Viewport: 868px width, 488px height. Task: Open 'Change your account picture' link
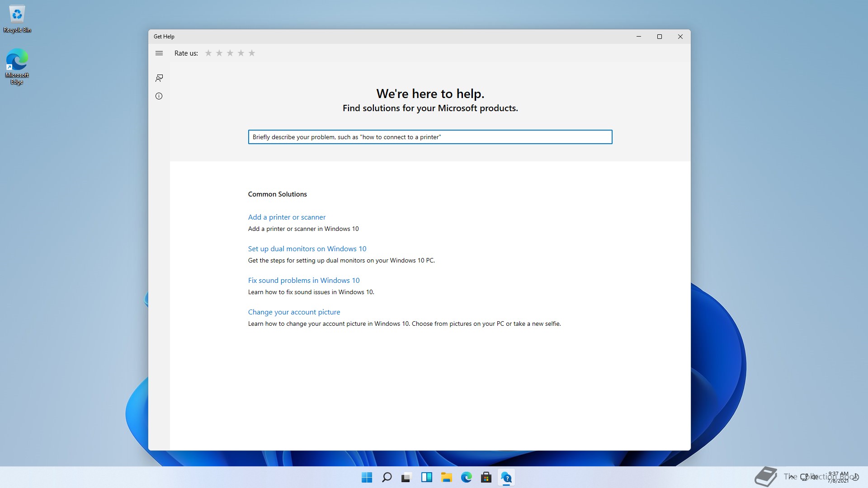(x=294, y=312)
